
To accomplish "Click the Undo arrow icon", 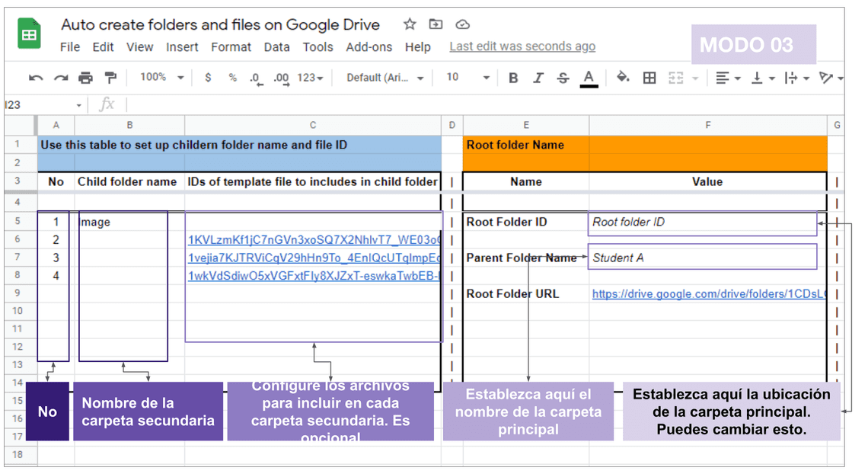I will [36, 78].
